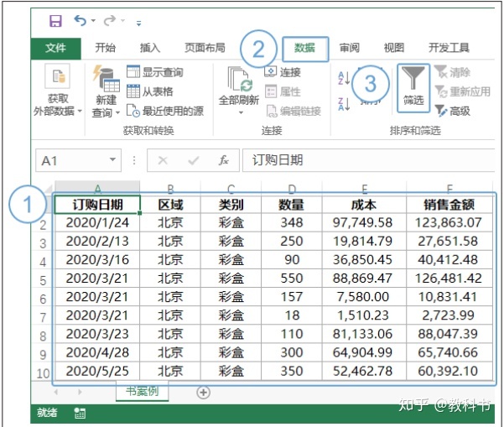Click 清除 filter button
Viewport: 504px width, 427px height.
[452, 72]
